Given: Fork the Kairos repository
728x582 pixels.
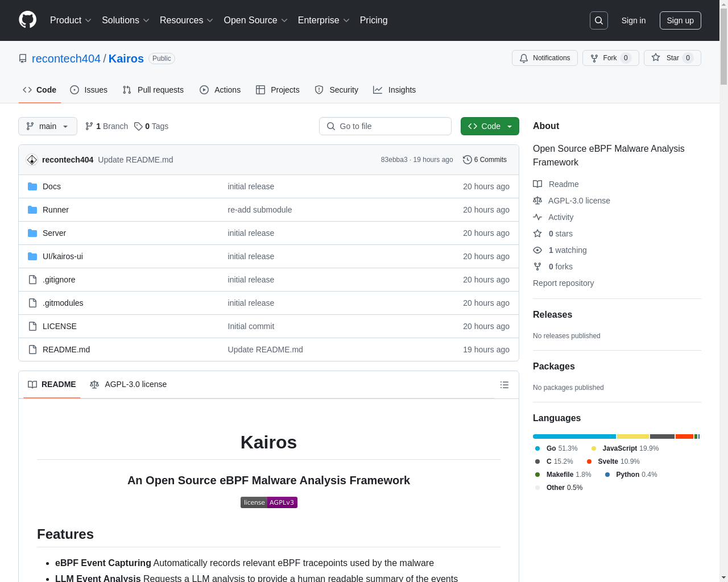Looking at the screenshot, I should tap(611, 58).
